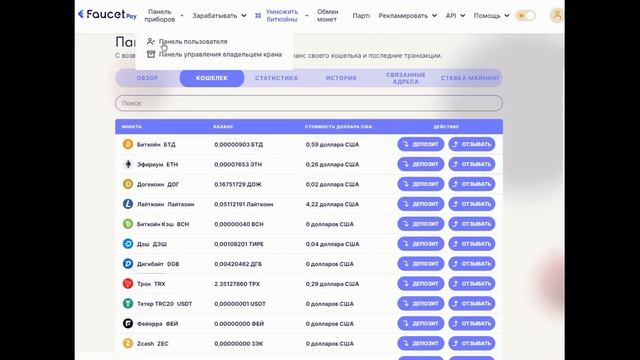Expand the Зарабатывать dropdown menu
This screenshot has height=360, width=640.
(219, 16)
